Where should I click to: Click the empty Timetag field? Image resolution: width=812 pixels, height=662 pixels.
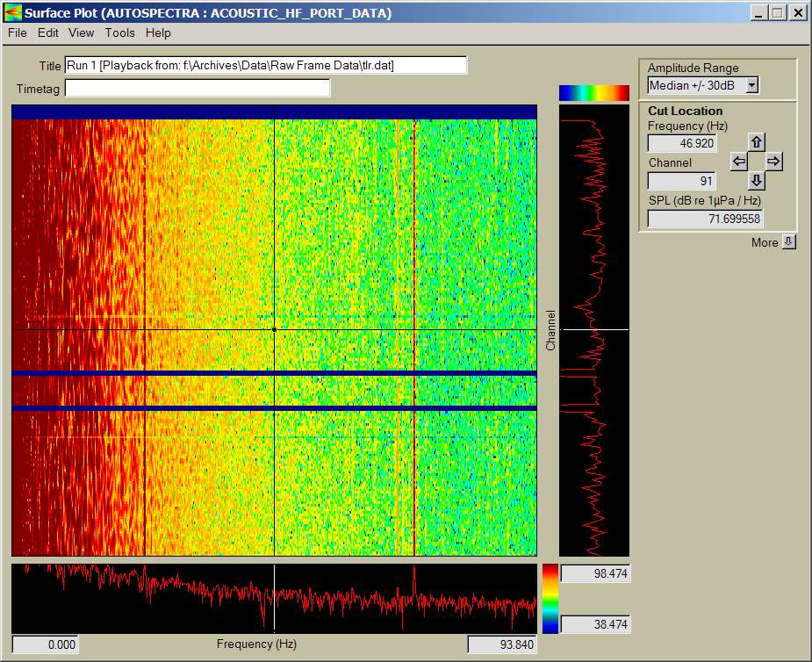[x=197, y=88]
